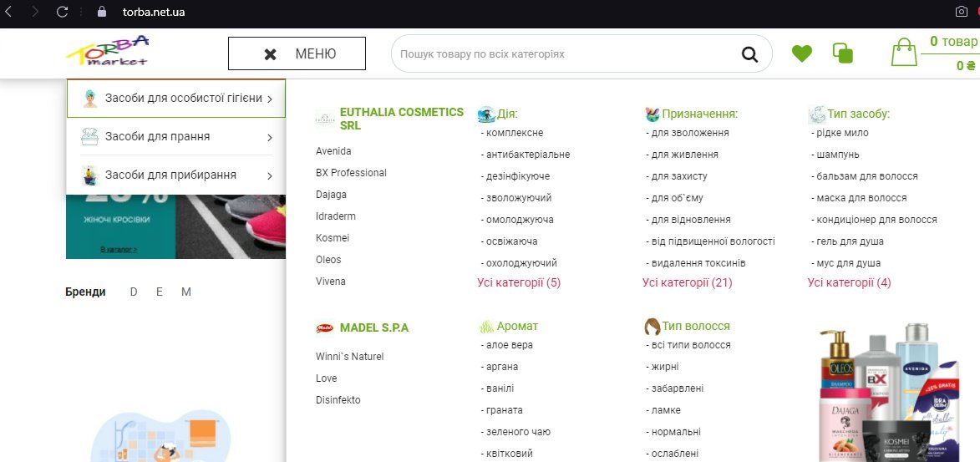Click the Тип волосся hair icon
The width and height of the screenshot is (980, 462).
click(x=652, y=327)
